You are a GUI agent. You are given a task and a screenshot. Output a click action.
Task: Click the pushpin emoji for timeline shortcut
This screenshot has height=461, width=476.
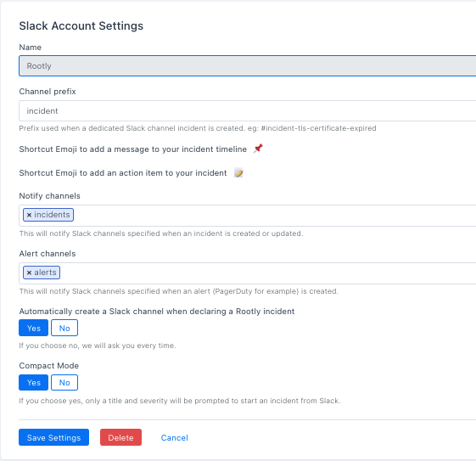pos(258,149)
